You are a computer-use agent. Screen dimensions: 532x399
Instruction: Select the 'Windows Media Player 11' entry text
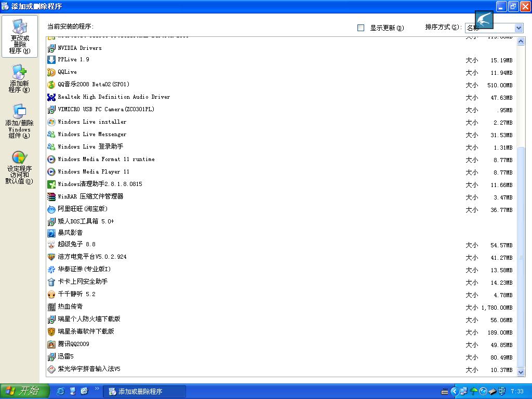94,171
